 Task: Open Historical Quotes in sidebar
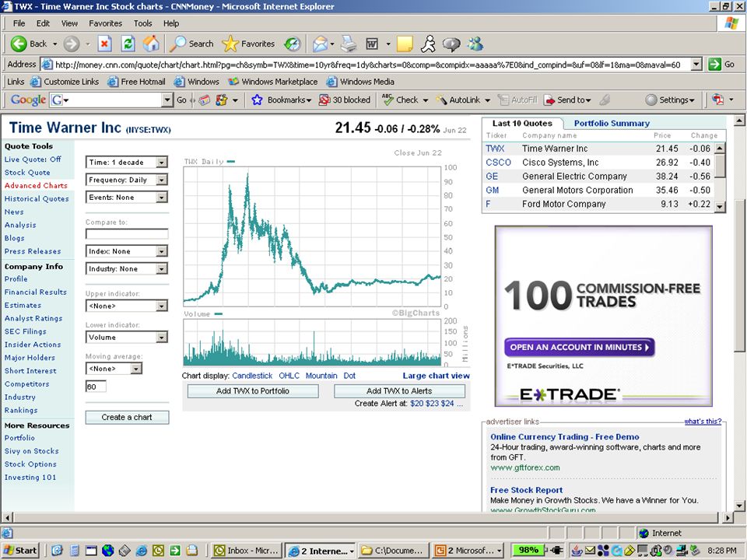pos(37,198)
